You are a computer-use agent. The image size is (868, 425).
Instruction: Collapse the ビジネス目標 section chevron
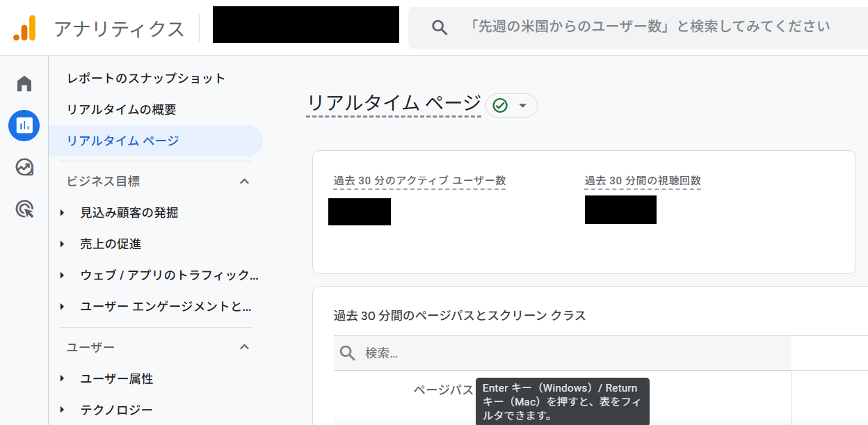point(244,182)
